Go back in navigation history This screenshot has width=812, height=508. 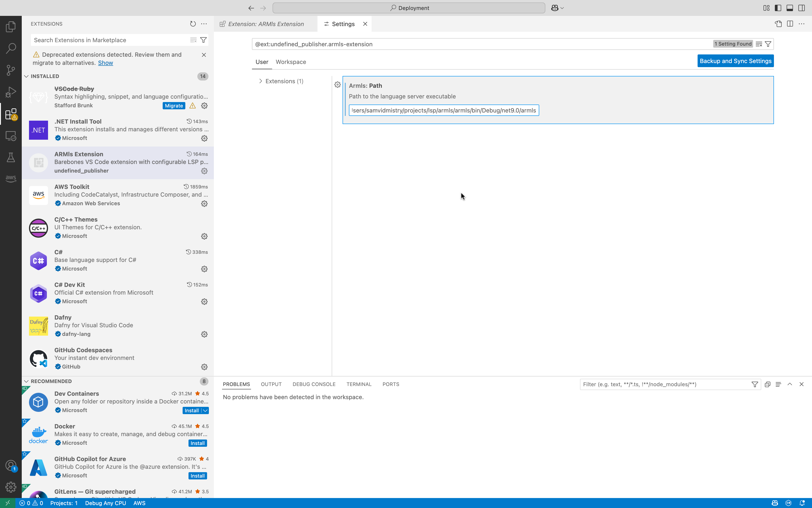[251, 8]
